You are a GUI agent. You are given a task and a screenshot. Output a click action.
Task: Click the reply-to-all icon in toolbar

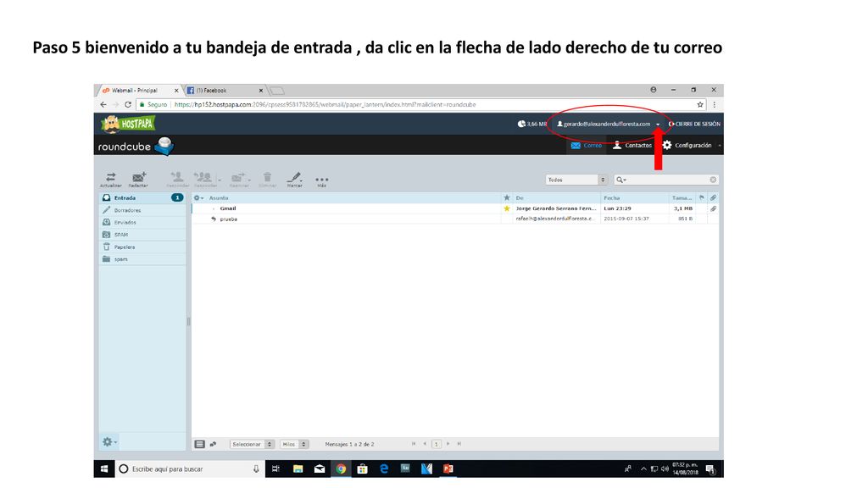[204, 179]
